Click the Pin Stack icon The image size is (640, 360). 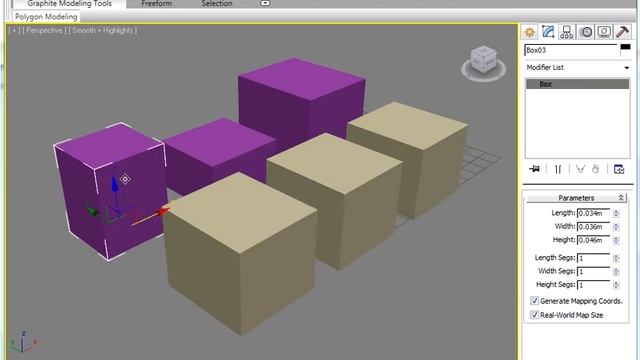coord(535,169)
